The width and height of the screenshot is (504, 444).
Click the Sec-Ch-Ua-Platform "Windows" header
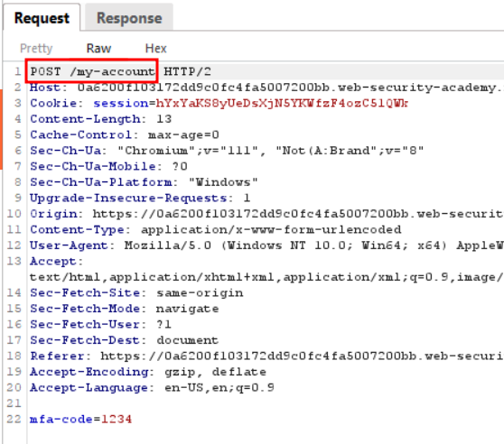click(x=144, y=182)
